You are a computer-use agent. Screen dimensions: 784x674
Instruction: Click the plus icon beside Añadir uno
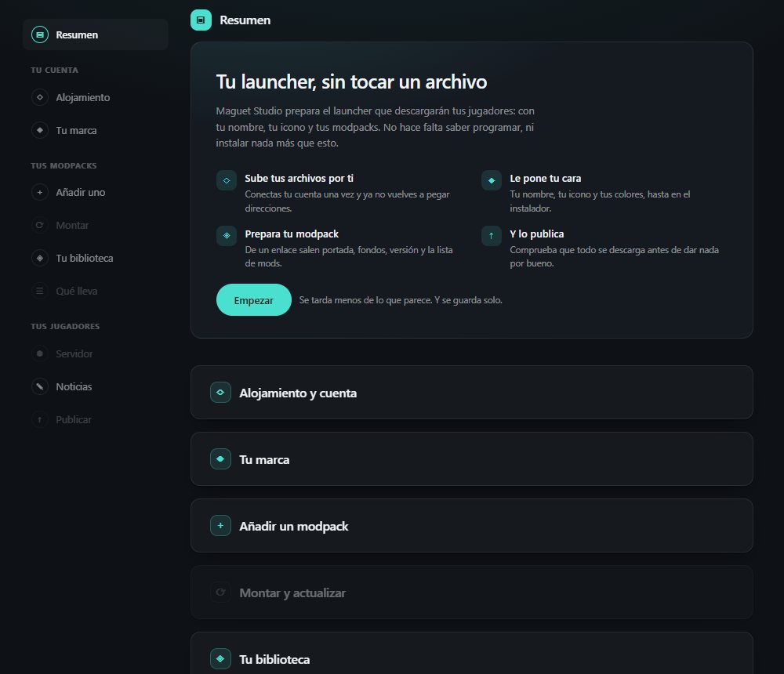pos(39,192)
